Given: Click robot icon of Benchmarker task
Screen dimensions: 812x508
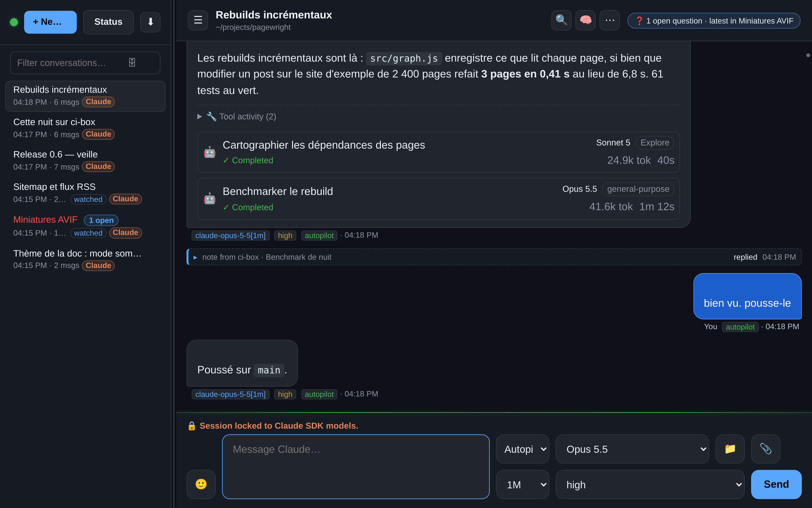Looking at the screenshot, I should (210, 199).
